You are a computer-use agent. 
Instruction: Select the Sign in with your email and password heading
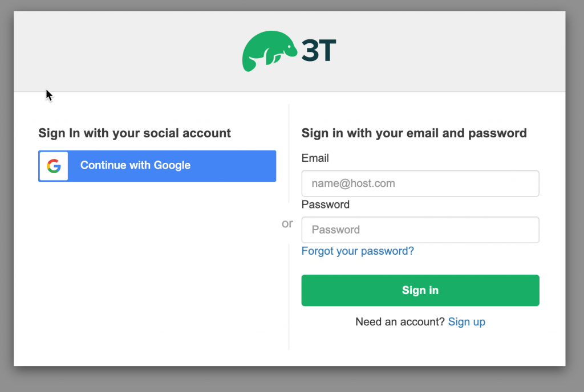coord(414,133)
